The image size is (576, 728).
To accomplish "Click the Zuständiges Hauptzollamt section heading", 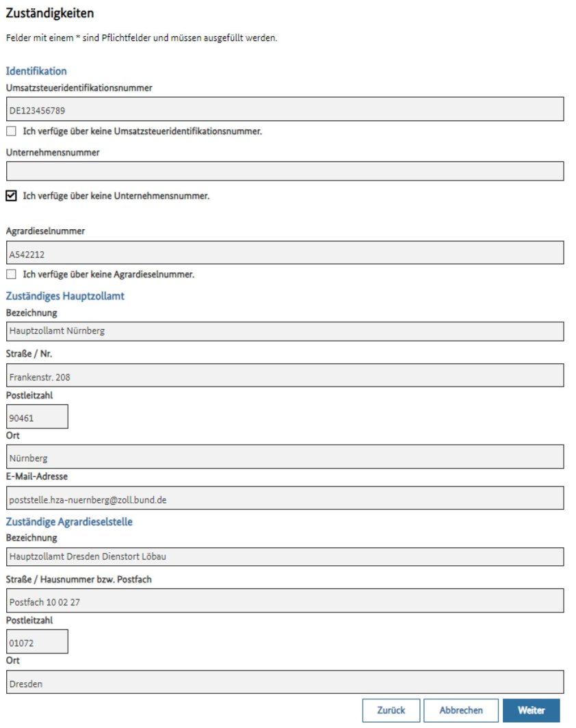I will [x=65, y=296].
